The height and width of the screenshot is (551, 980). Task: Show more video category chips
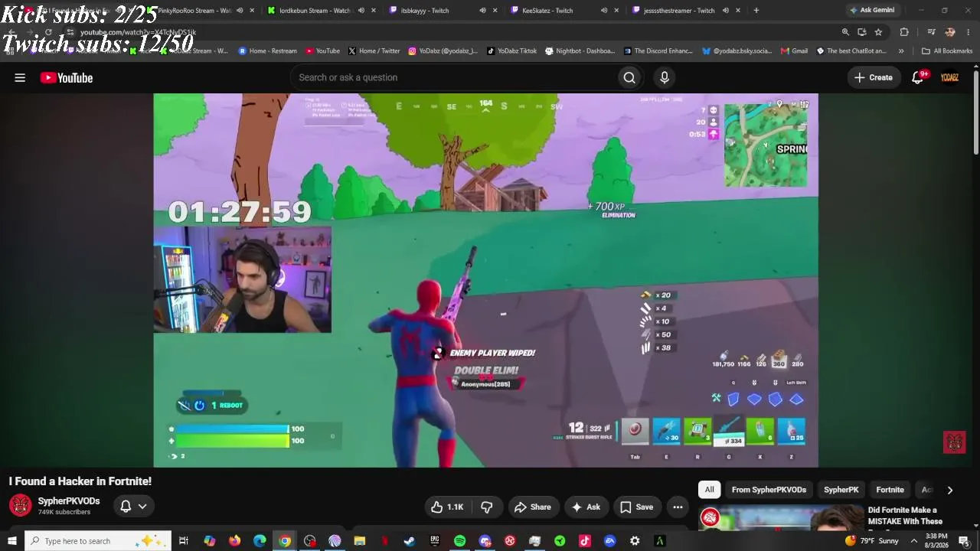[950, 490]
